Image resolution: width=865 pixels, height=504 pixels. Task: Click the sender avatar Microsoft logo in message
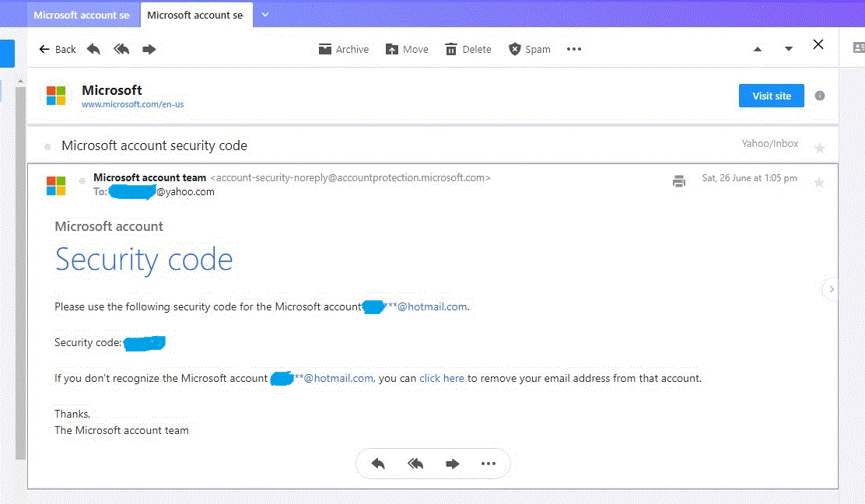point(56,186)
